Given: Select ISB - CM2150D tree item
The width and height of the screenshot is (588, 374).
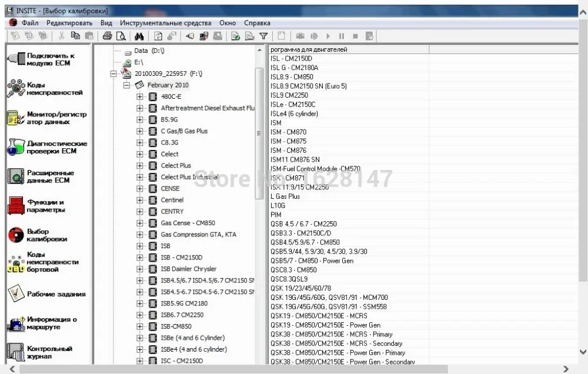Looking at the screenshot, I should 182,258.
